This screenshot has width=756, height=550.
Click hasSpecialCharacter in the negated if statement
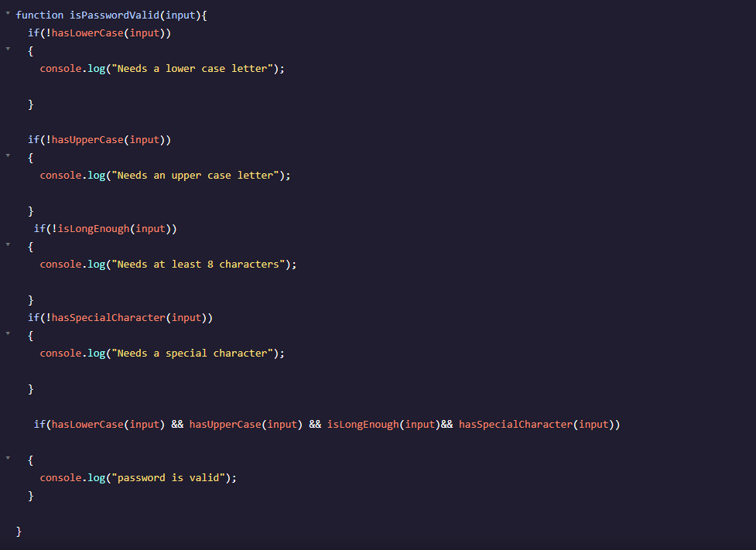[108, 318]
